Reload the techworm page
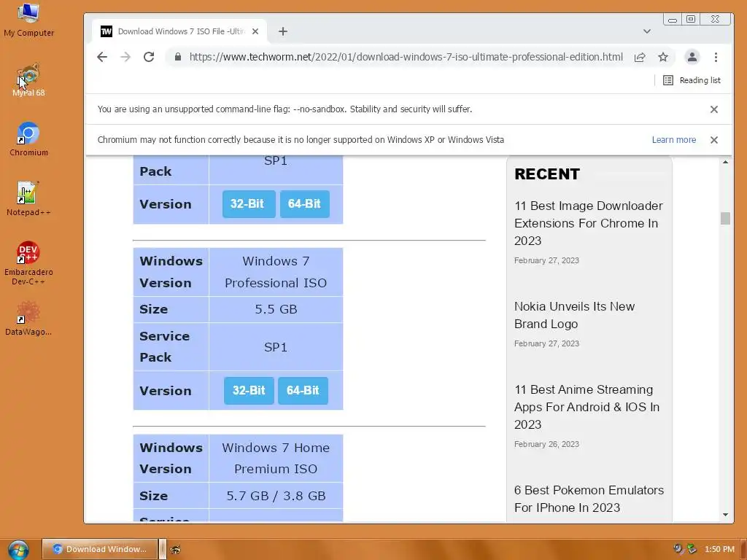747x560 pixels. (149, 57)
